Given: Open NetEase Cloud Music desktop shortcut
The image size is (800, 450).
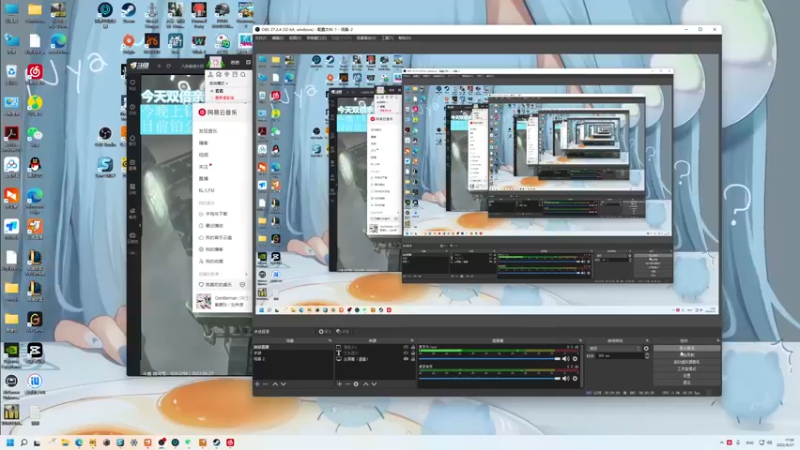Looking at the screenshot, I should click(x=34, y=74).
